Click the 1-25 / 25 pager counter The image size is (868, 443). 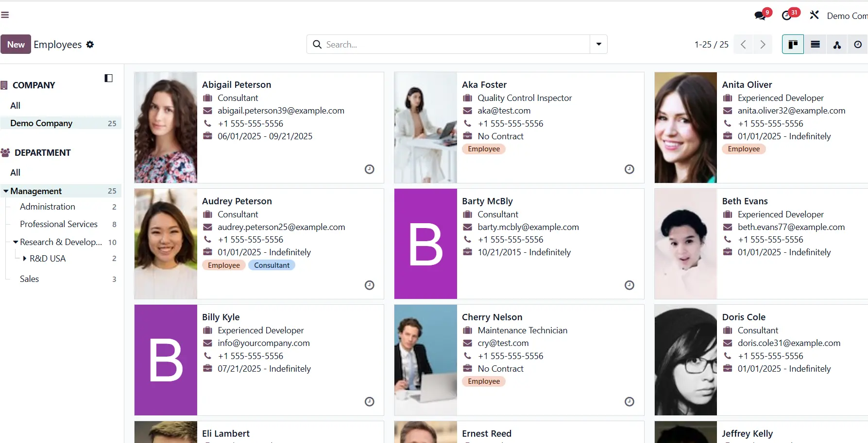click(712, 45)
